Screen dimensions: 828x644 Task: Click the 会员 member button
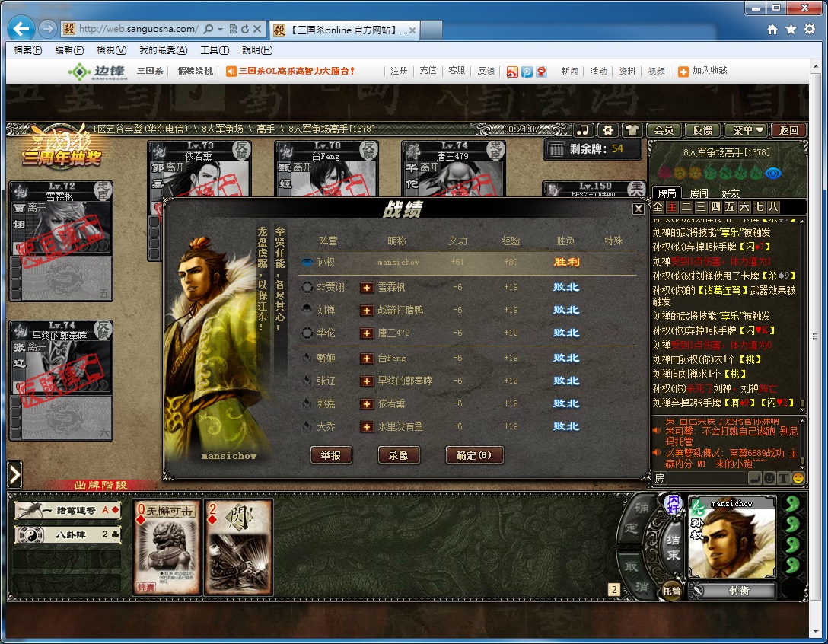664,130
